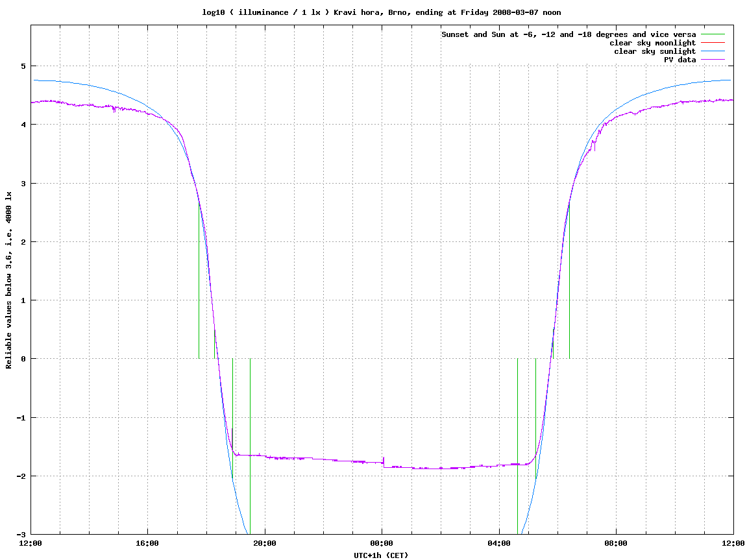The image size is (747, 560).
Task: Click the x-axis label 'UTC+1h (CET)'
Action: [381, 555]
